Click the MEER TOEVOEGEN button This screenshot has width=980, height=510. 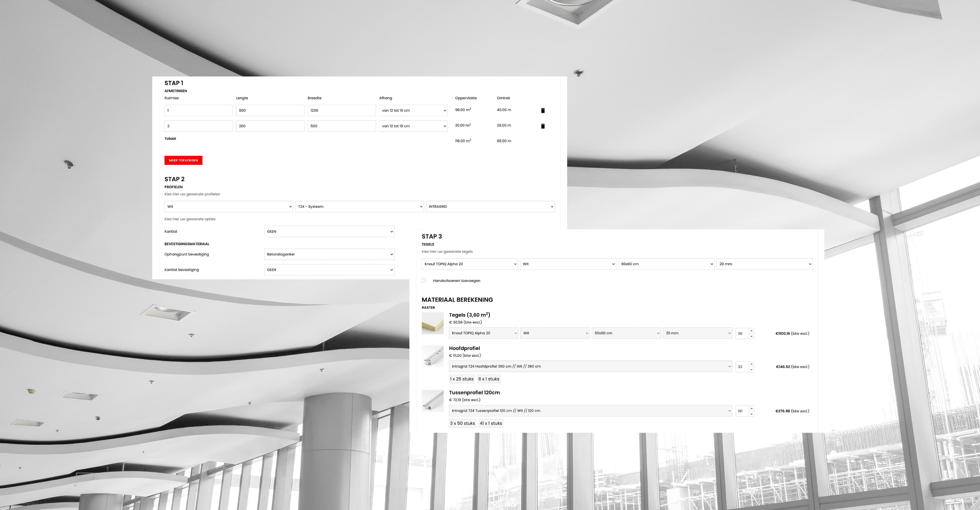[183, 160]
